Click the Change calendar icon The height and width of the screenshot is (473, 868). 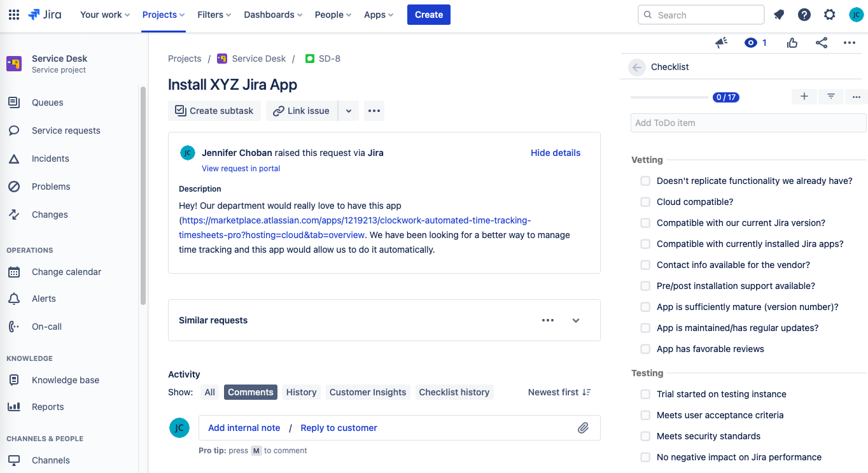[x=14, y=272]
